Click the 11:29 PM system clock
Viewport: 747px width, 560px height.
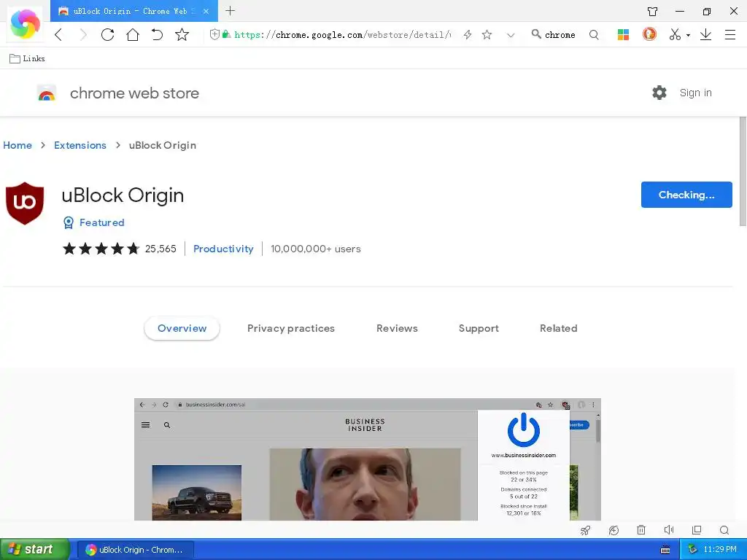720,550
